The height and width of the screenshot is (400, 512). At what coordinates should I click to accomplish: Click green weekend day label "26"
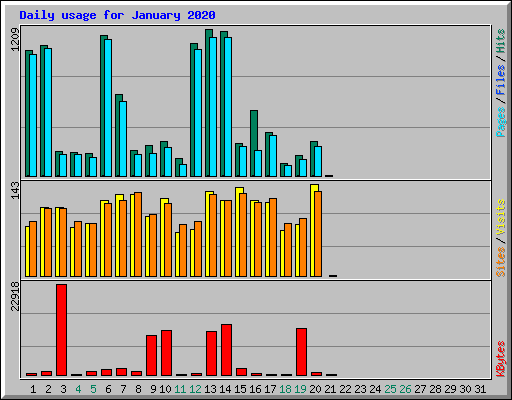[x=405, y=389]
